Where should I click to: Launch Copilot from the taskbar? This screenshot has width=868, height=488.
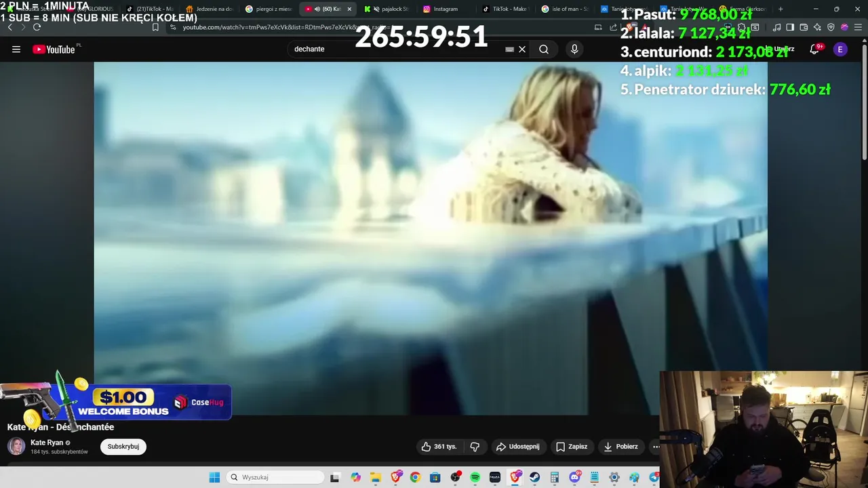[x=355, y=478]
